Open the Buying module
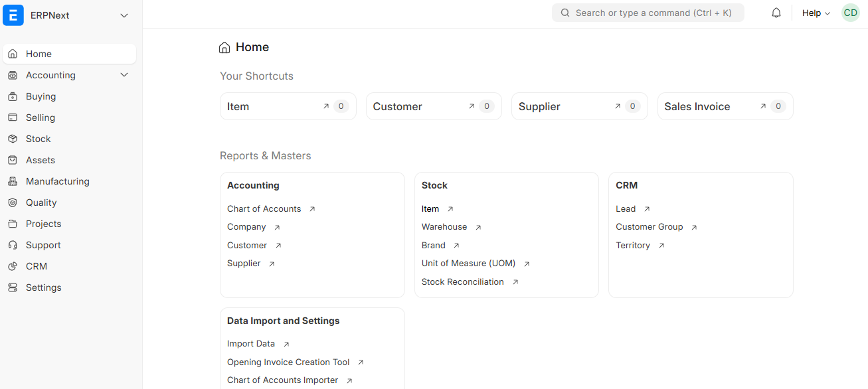Image resolution: width=868 pixels, height=389 pixels. [40, 96]
